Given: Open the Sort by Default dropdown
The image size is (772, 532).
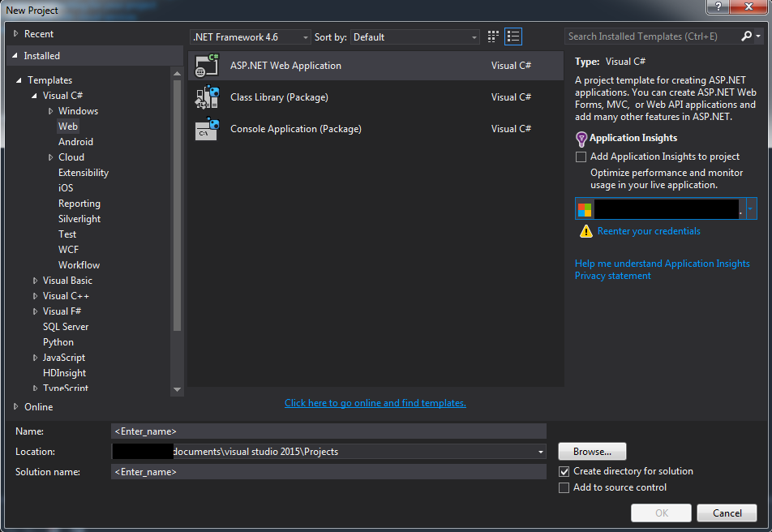Looking at the screenshot, I should (414, 37).
